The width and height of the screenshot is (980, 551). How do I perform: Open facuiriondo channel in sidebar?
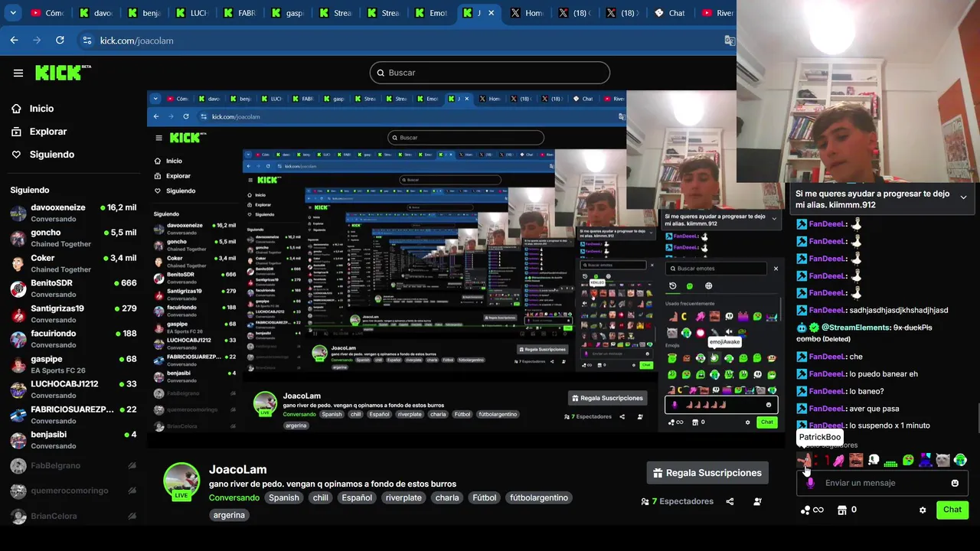click(73, 339)
